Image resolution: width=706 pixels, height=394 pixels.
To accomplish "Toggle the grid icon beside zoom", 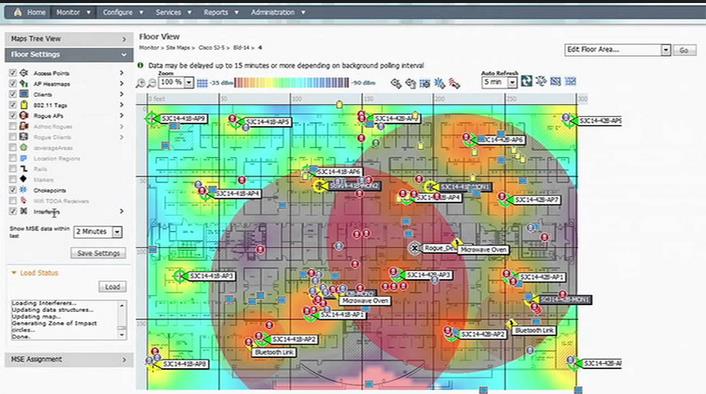I will pyautogui.click(x=203, y=83).
